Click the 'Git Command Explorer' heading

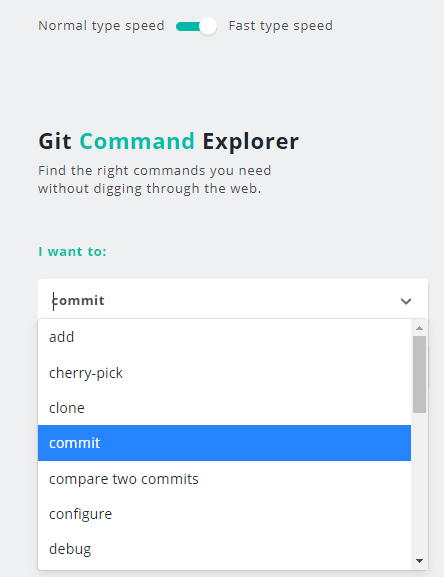[168, 141]
